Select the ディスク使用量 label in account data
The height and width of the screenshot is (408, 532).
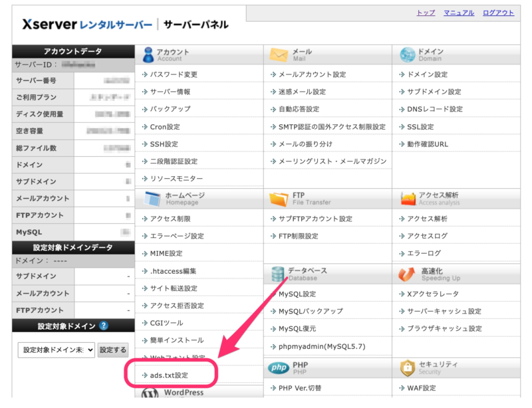40,114
